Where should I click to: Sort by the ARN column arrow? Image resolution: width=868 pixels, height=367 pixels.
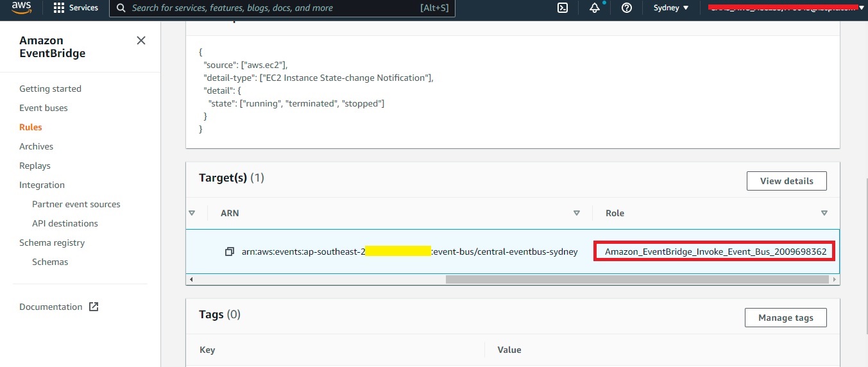coord(576,213)
